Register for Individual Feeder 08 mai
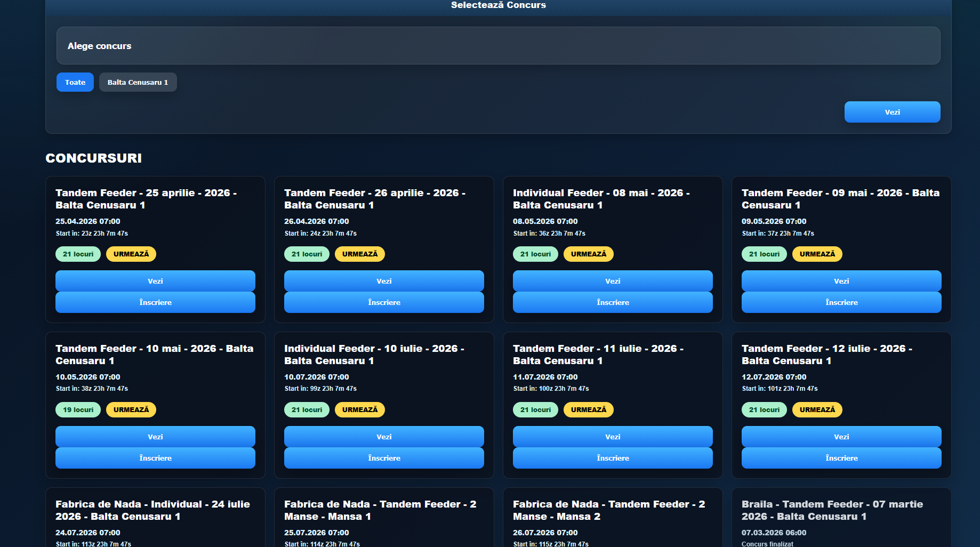Viewport: 980px width, 547px height. click(613, 302)
